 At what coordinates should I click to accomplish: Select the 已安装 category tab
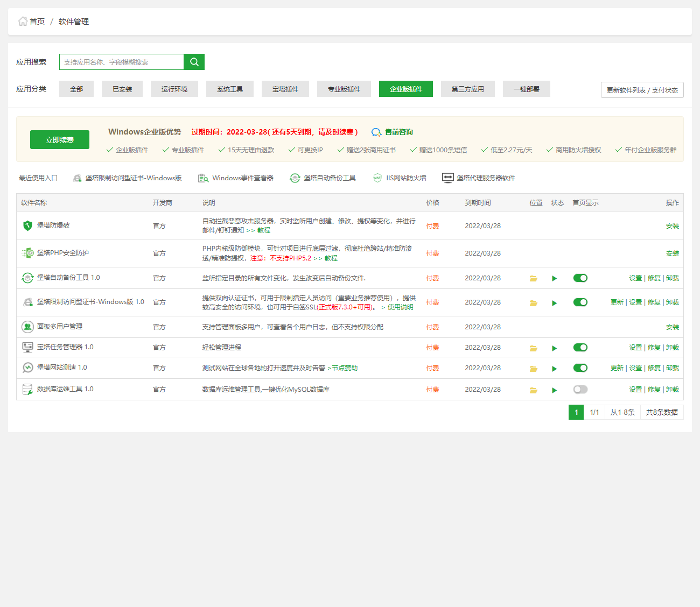(122, 89)
